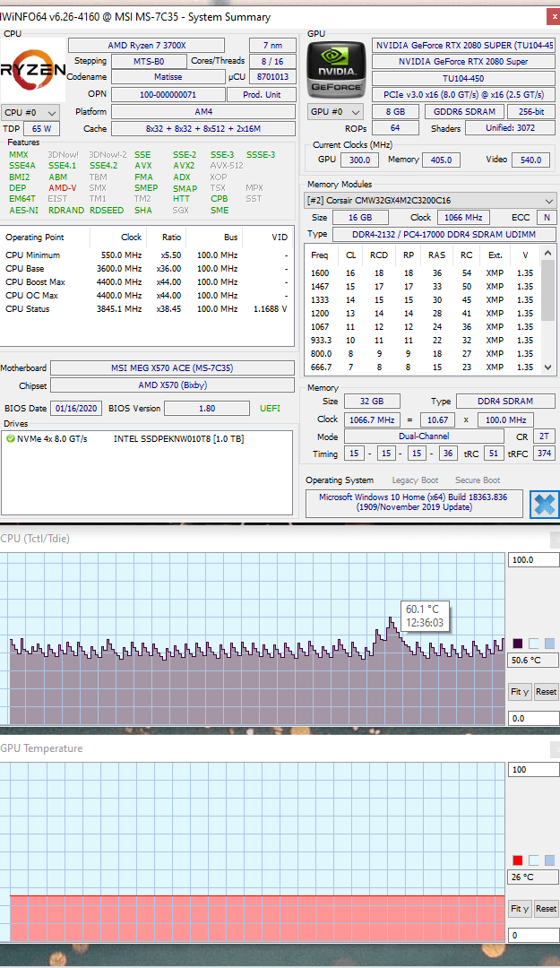The height and width of the screenshot is (968, 560).
Task: Click the BIOS Version 1.80 field
Action: pos(208,408)
